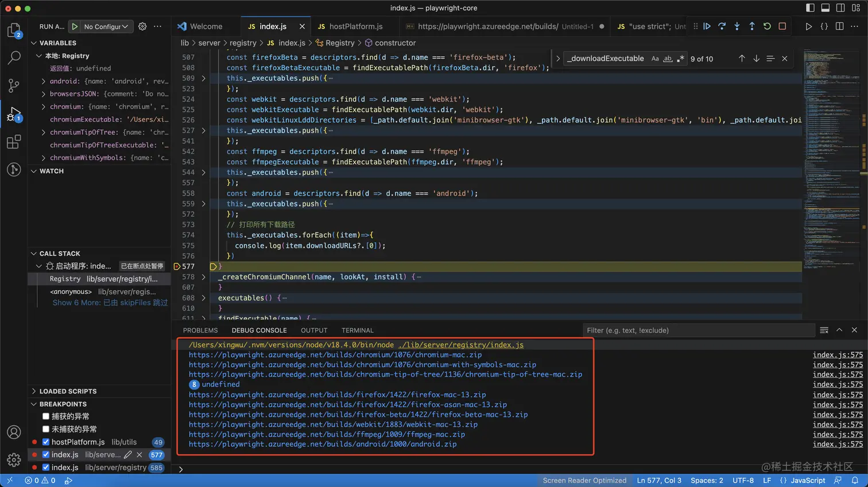Image resolution: width=868 pixels, height=487 pixels.
Task: Open the OUTPUT panel tab
Action: click(314, 330)
